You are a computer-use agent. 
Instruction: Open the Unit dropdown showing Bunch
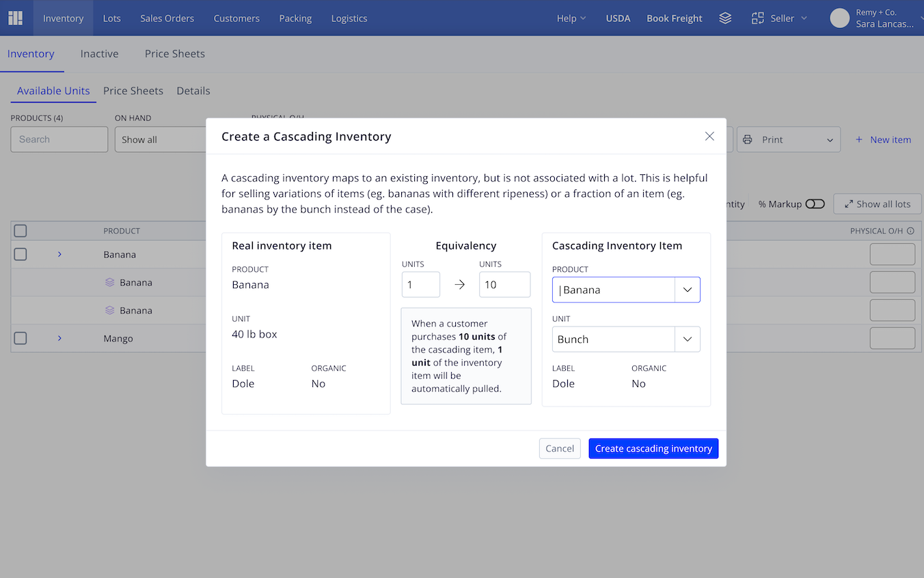626,339
